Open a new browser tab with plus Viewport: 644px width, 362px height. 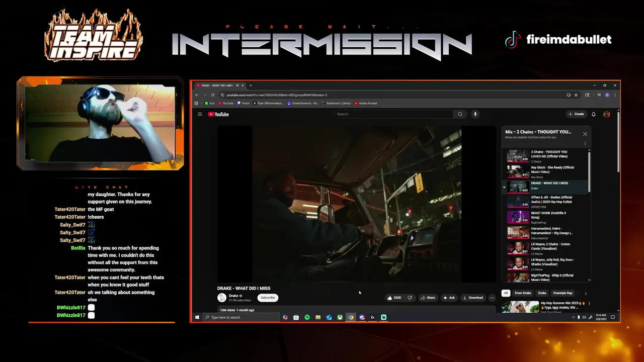click(x=251, y=85)
